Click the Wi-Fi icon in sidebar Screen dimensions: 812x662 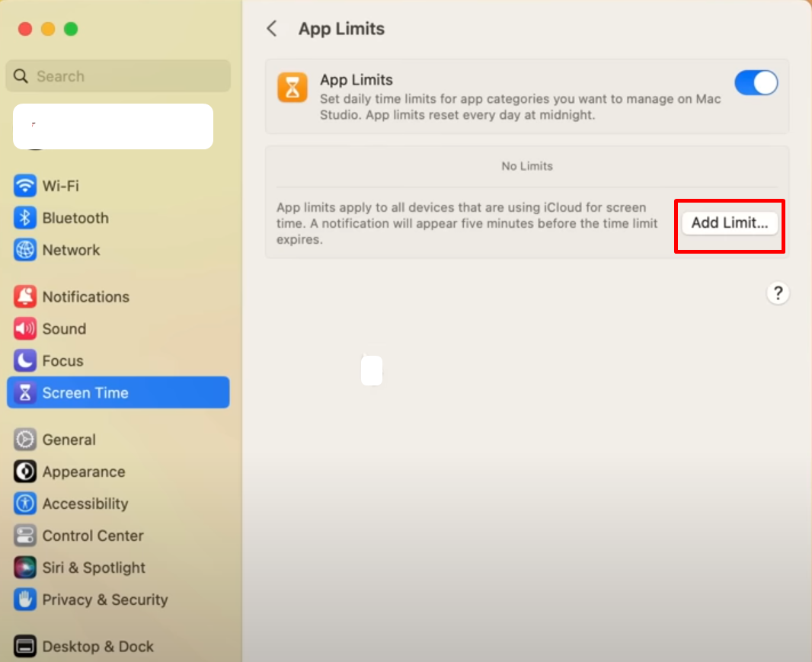pos(25,186)
